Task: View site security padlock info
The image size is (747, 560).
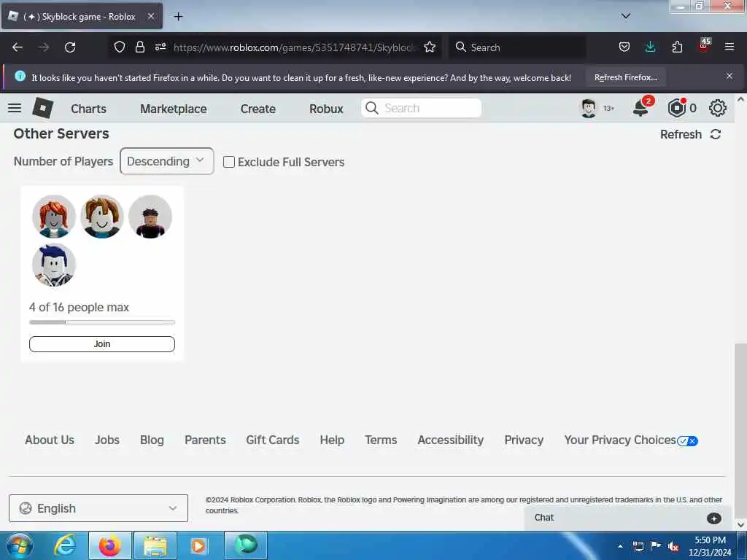Action: (139, 47)
